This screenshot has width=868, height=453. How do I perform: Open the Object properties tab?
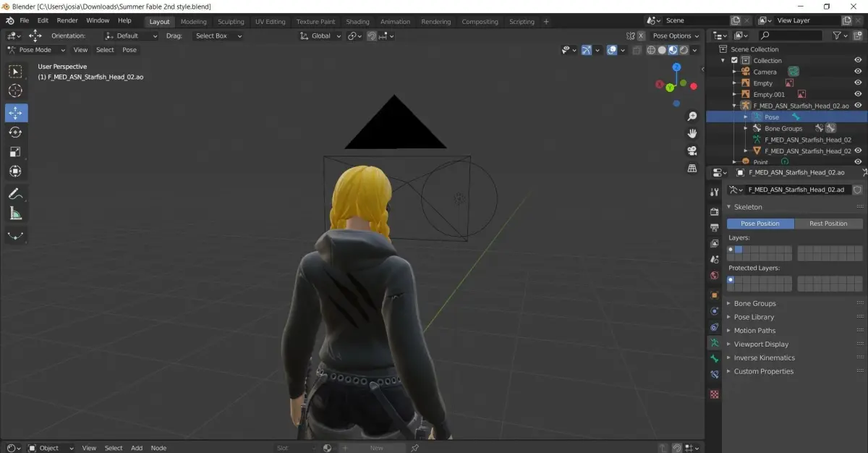pos(715,295)
